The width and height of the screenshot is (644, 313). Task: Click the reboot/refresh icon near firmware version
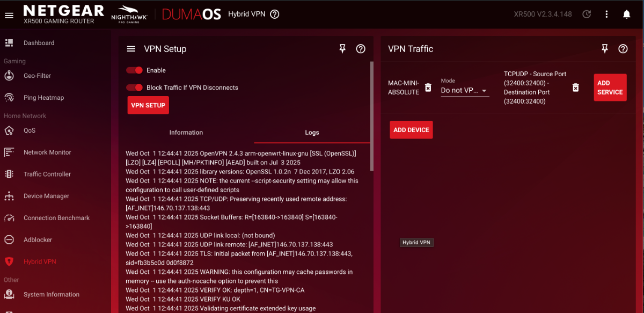[x=587, y=14]
